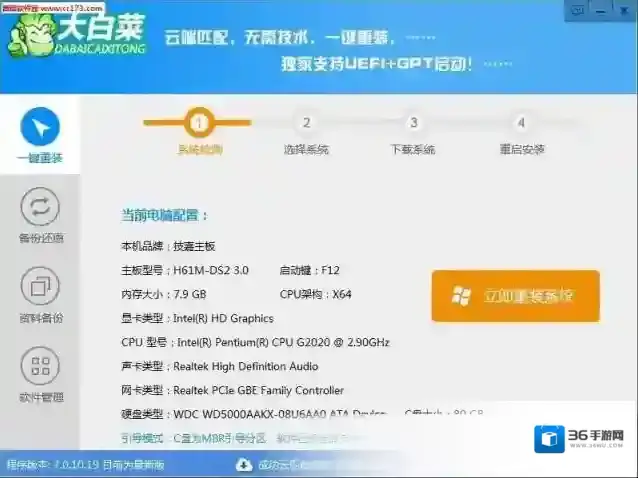This screenshot has width=638, height=478.
Task: Click the CPU架构：X64 text
Action: pyautogui.click(x=316, y=294)
